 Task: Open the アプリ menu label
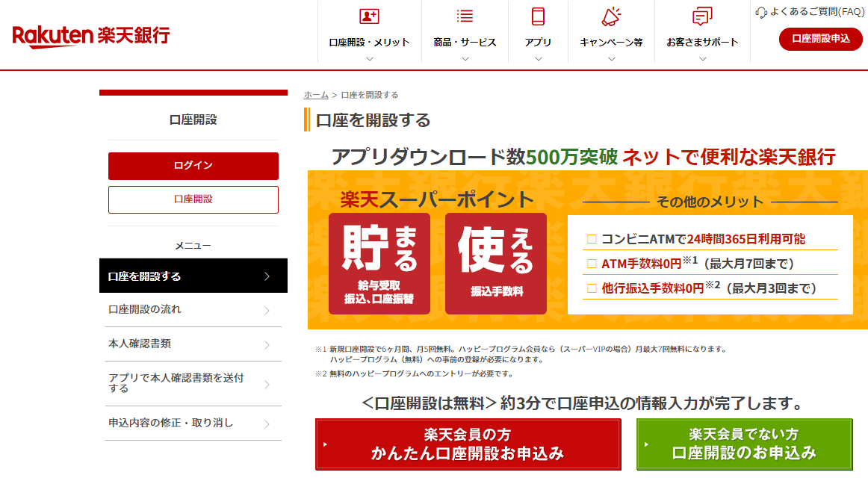click(538, 43)
